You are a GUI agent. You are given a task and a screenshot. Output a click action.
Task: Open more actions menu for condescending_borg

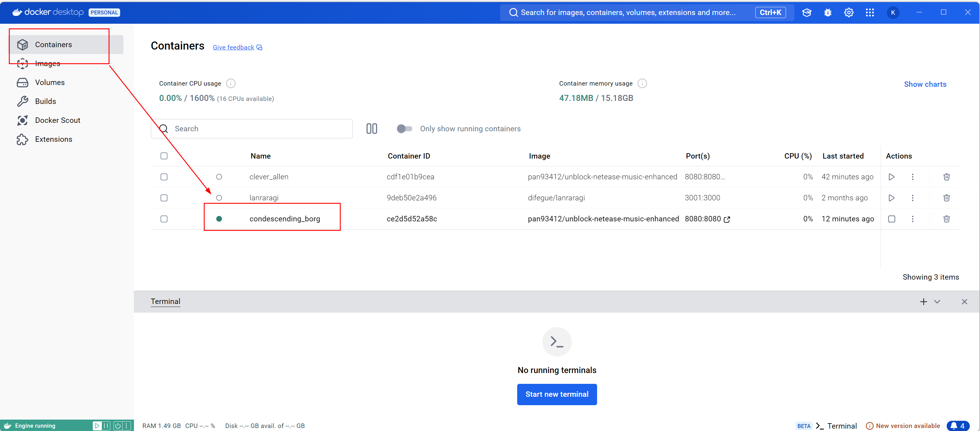[912, 219]
